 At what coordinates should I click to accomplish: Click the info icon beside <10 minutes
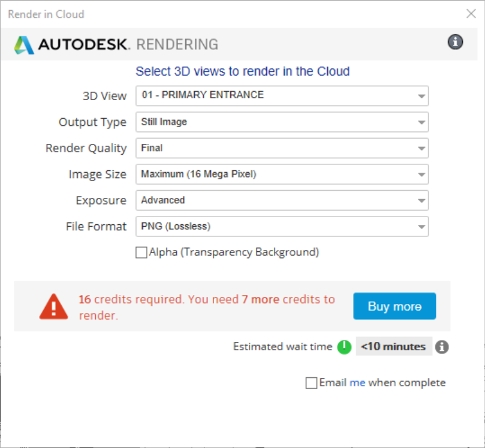(x=442, y=346)
